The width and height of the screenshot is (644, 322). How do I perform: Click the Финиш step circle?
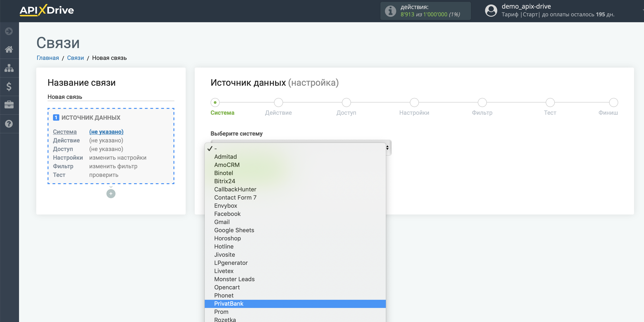click(x=613, y=102)
